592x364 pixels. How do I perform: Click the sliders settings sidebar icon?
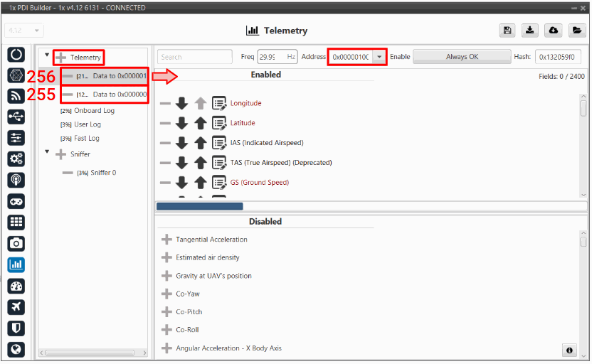pyautogui.click(x=16, y=138)
